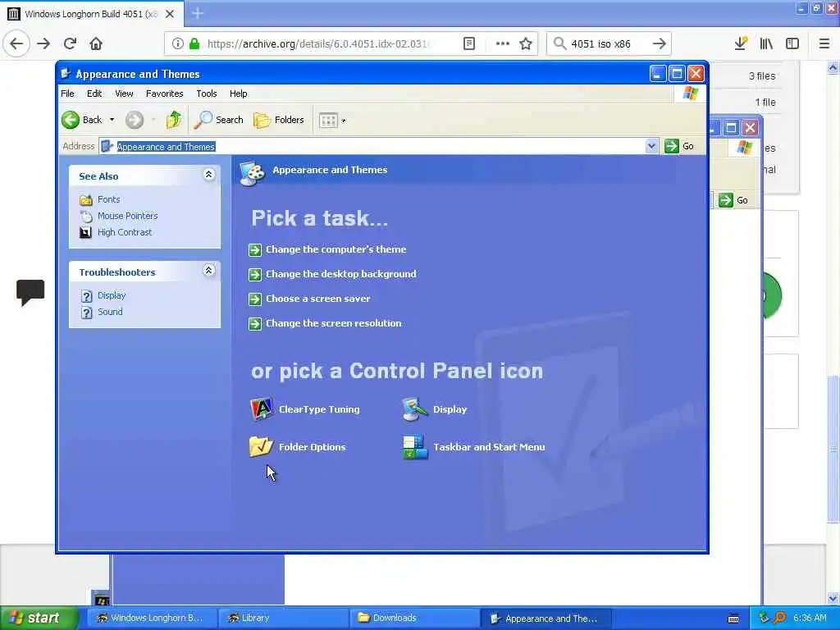The height and width of the screenshot is (630, 840).
Task: Open a new browser tab
Action: pos(198,13)
